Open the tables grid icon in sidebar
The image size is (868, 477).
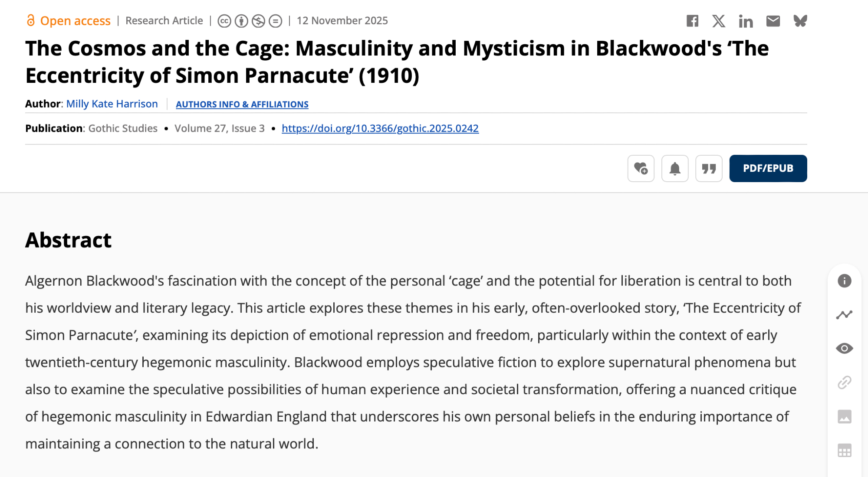[x=844, y=451]
